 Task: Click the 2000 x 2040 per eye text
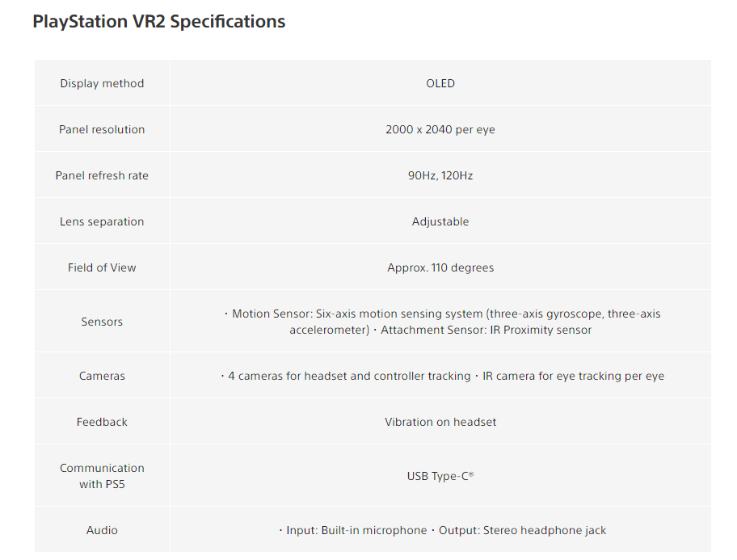point(440,129)
